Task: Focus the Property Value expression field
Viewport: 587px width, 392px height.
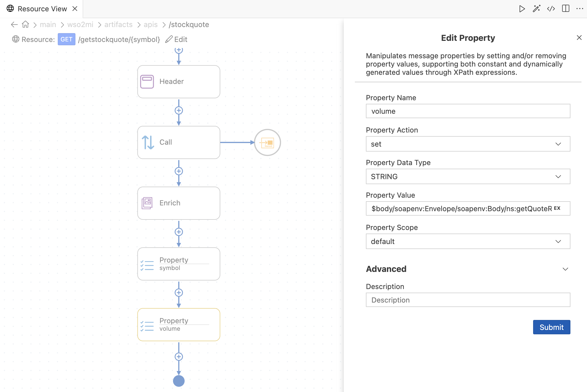Action: (x=468, y=208)
